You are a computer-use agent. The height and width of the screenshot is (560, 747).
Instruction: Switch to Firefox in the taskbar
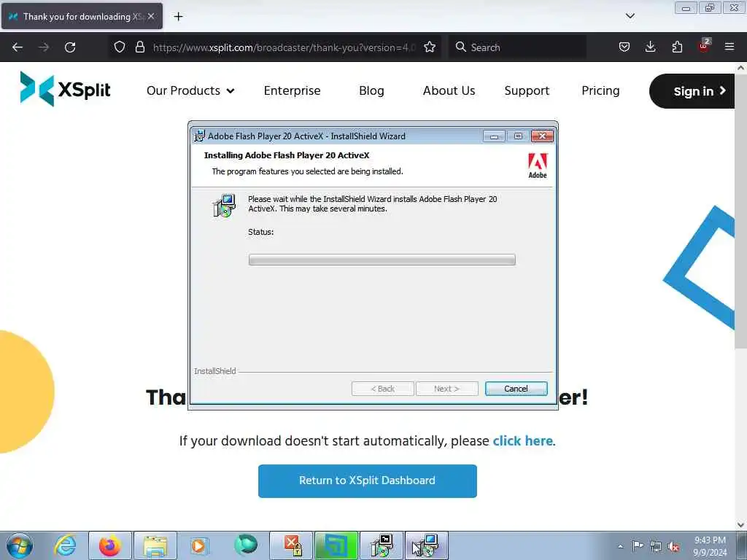click(110, 545)
